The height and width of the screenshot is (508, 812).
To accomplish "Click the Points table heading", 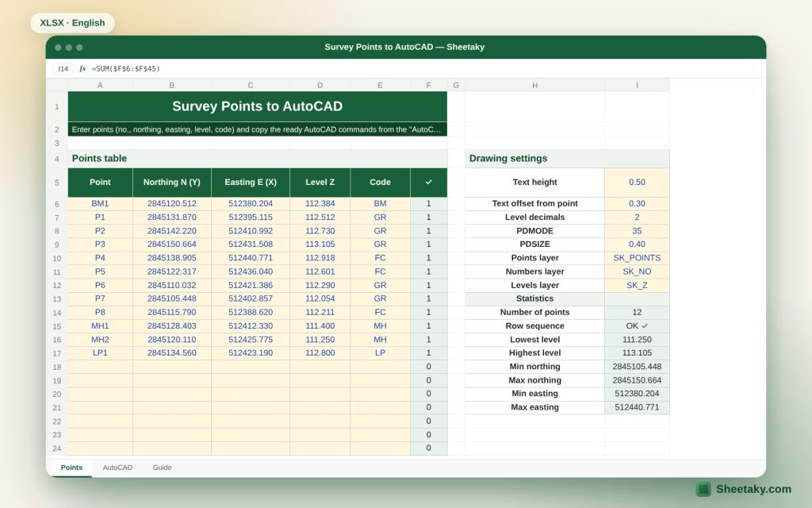I will 99,159.
